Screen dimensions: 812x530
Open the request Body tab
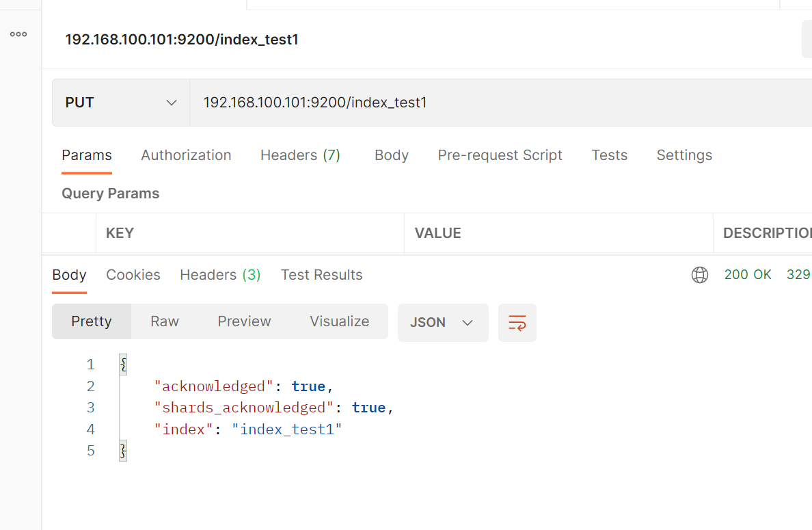[392, 155]
